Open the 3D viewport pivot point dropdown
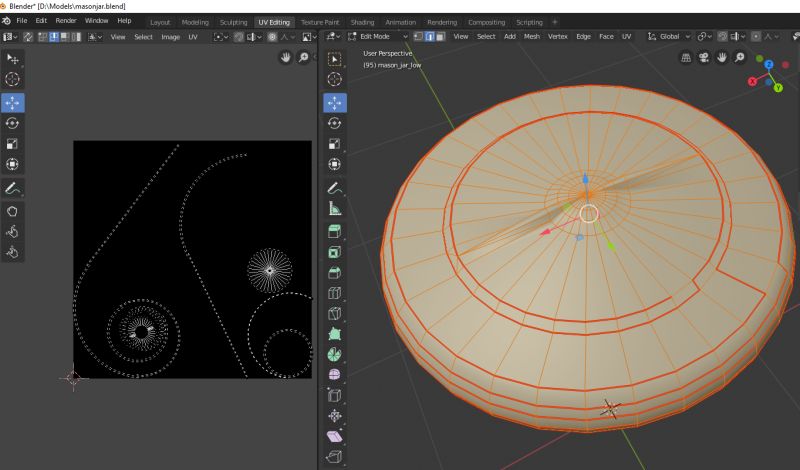Viewport: 800px width, 470px height. coord(705,36)
